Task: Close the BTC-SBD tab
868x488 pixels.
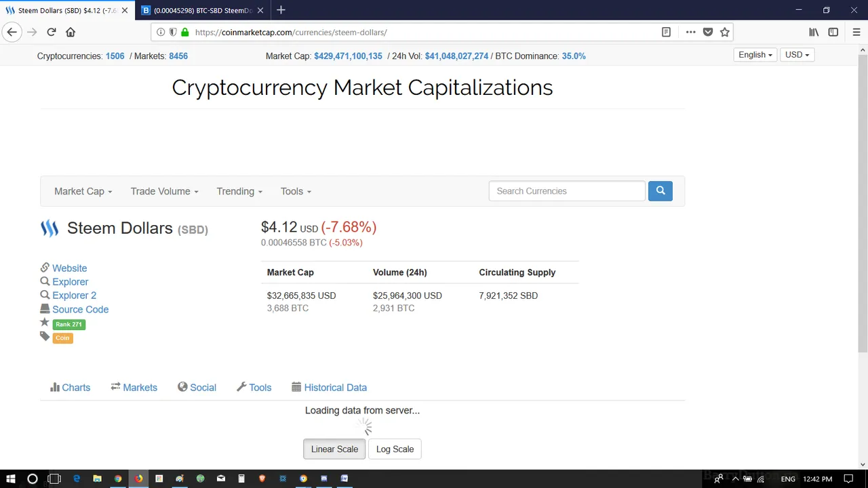Action: point(260,10)
